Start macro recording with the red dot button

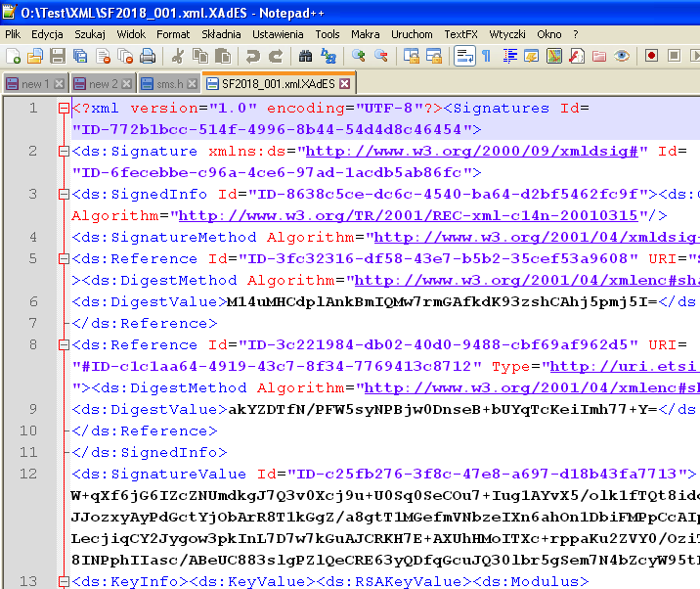651,56
